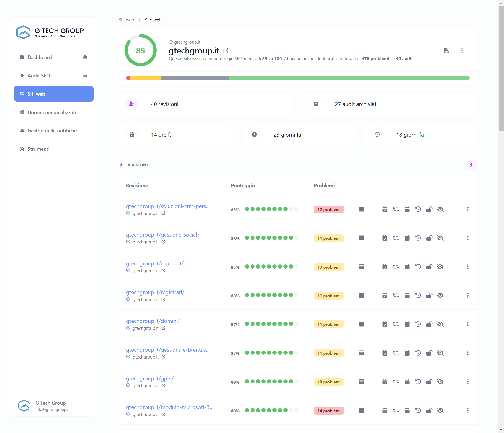Open external link icon under chat-bot URL
Screen dimensions: 504x433
coord(163,270)
